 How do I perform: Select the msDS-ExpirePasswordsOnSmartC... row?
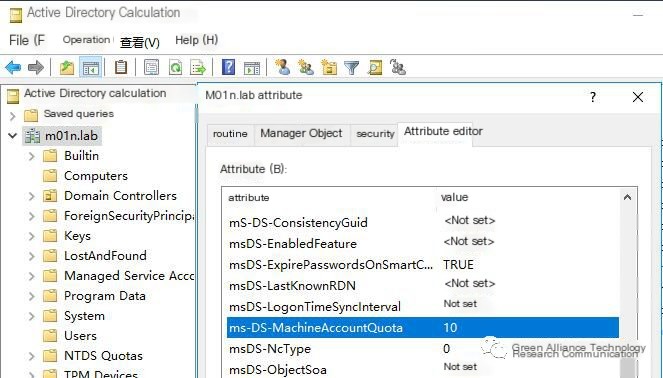[x=423, y=265]
